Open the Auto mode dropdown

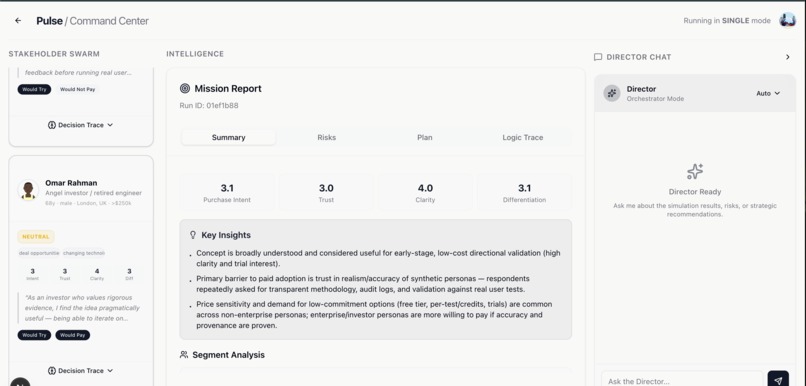pos(768,93)
